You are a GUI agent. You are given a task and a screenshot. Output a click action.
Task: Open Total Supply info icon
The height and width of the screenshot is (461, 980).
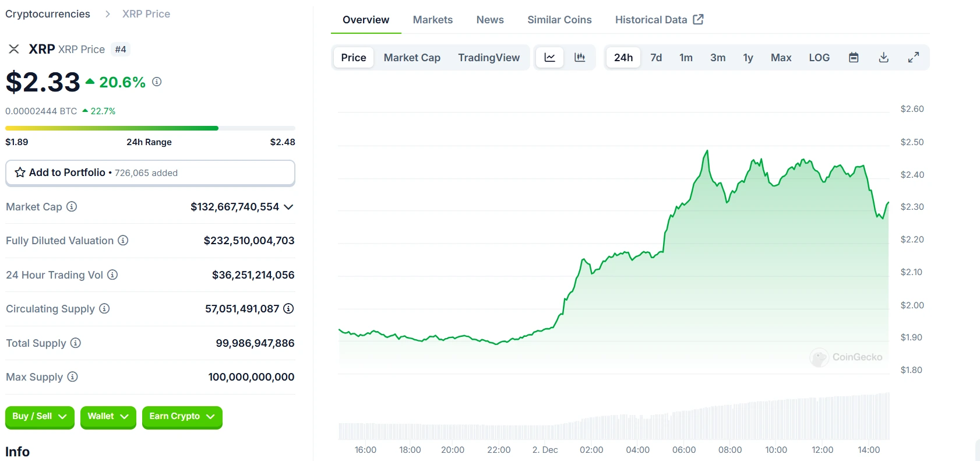coord(76,343)
